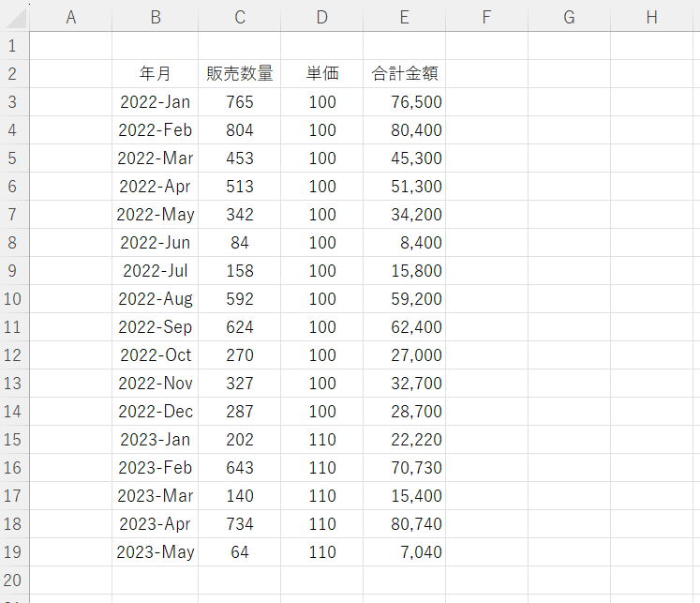Select cell containing 2023-May
Screen dimensions: 700x603
click(x=155, y=552)
